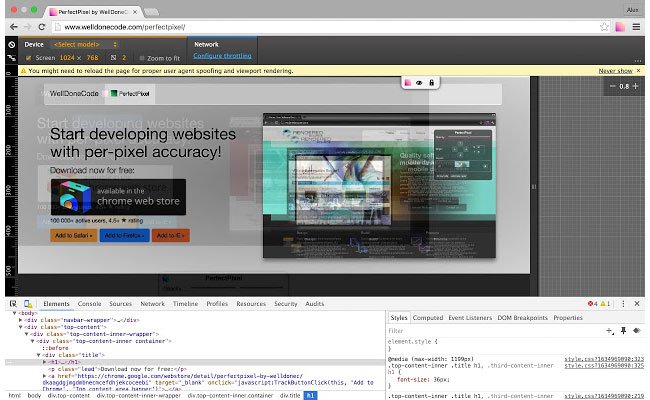
Task: Switch to the Network tab in DevTools
Action: (x=153, y=304)
